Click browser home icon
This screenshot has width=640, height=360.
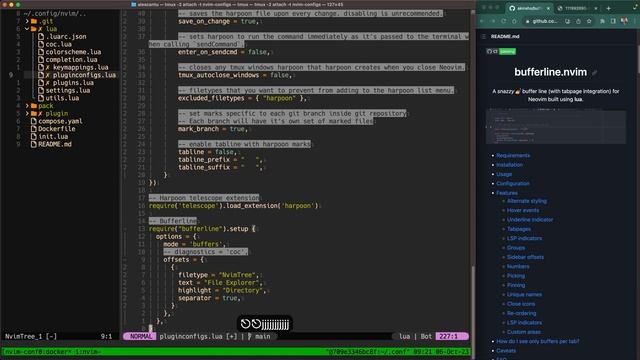[514, 21]
